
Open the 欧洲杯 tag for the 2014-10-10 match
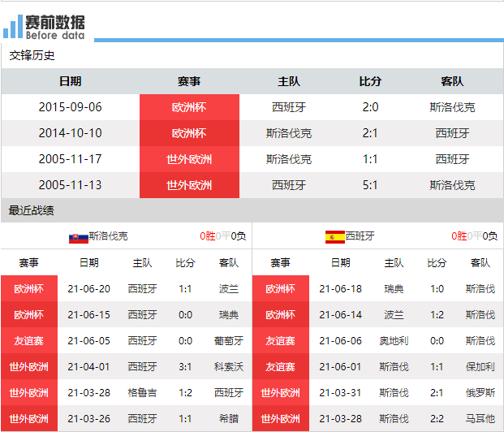tap(189, 133)
